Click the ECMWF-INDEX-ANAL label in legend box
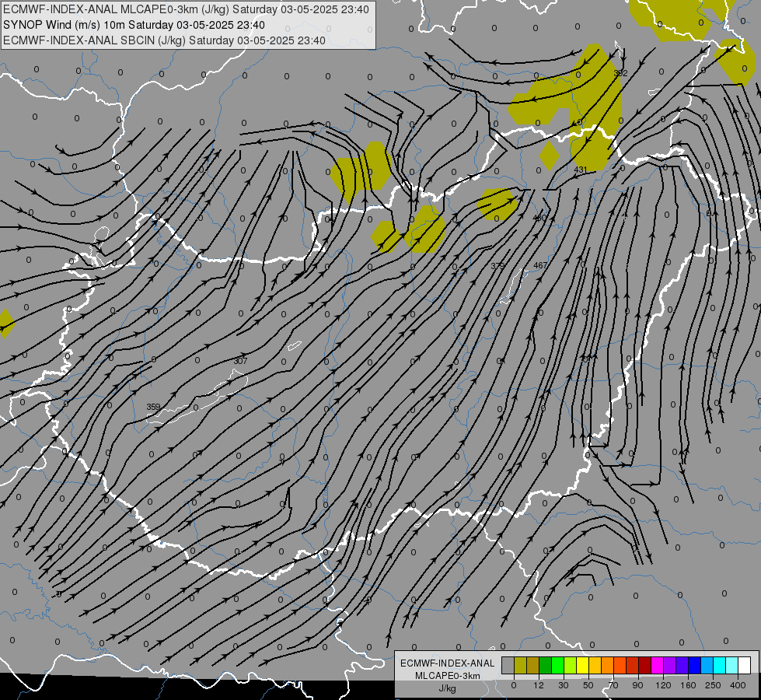This screenshot has height=700, width=761. pos(448,663)
